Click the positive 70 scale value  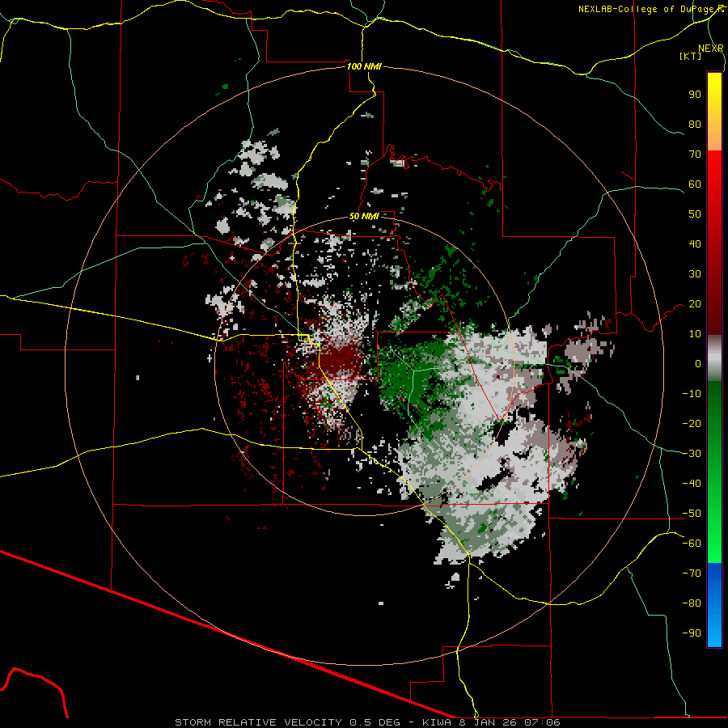pyautogui.click(x=695, y=154)
